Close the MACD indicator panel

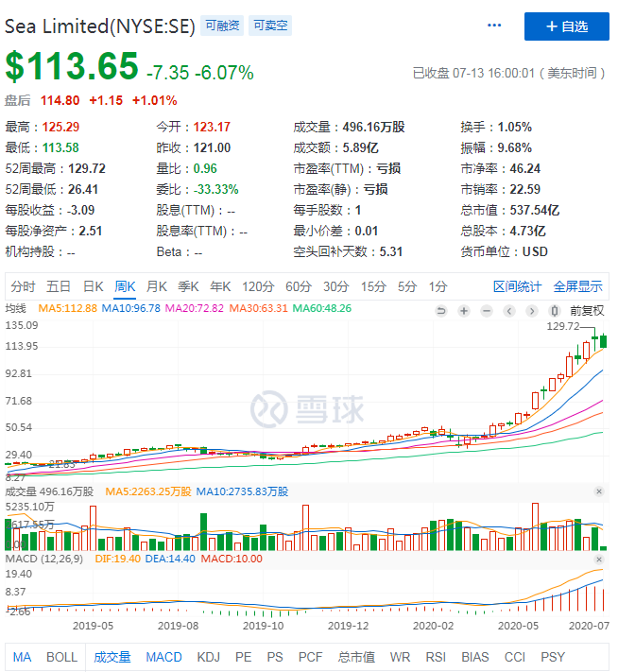[598, 560]
